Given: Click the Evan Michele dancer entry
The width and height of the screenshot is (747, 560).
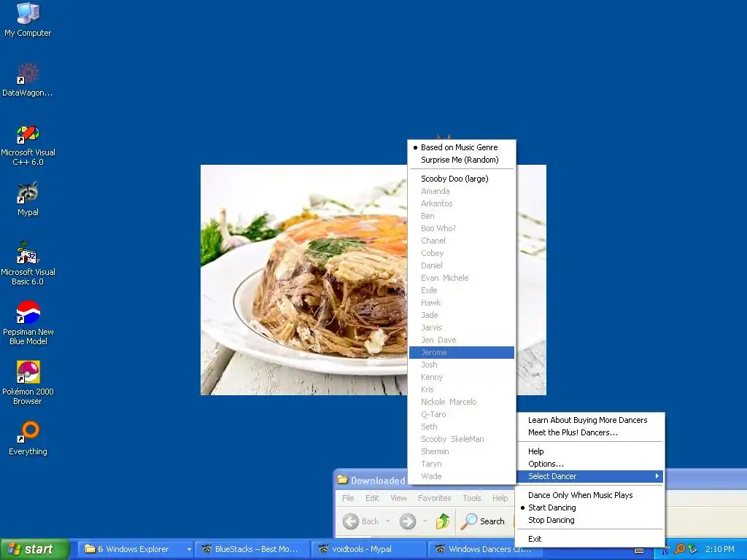Looking at the screenshot, I should click(x=462, y=278).
